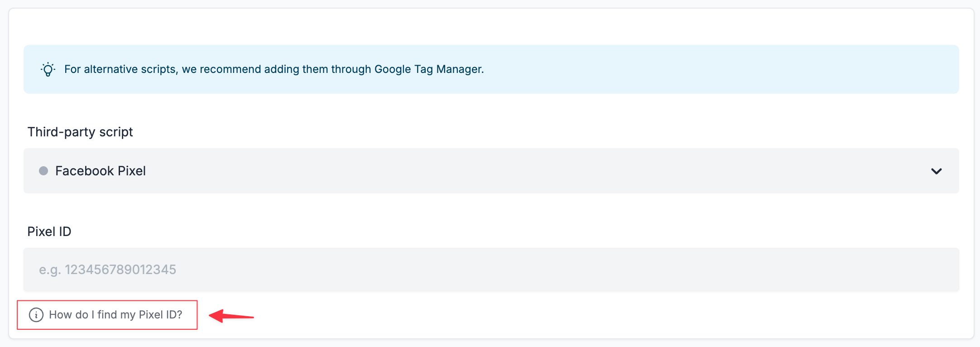Screen dimensions: 980x347
Task: Click the info circle icon
Action: [x=36, y=315]
